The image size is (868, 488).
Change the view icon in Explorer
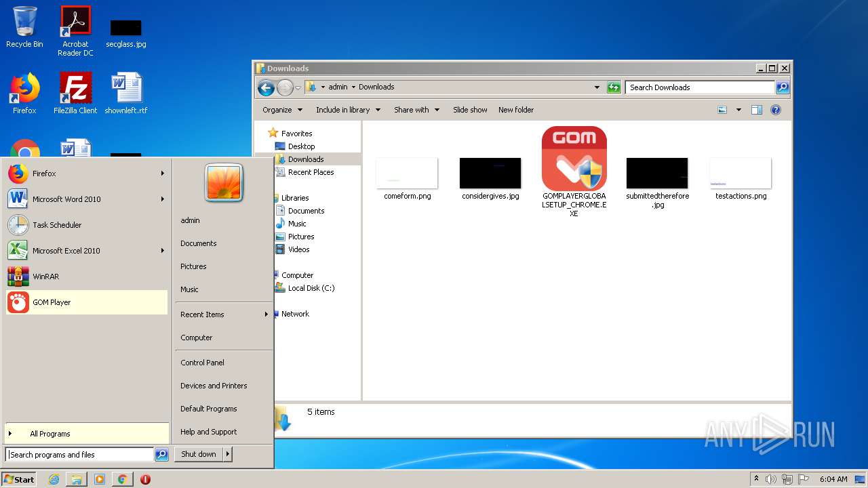pos(723,110)
